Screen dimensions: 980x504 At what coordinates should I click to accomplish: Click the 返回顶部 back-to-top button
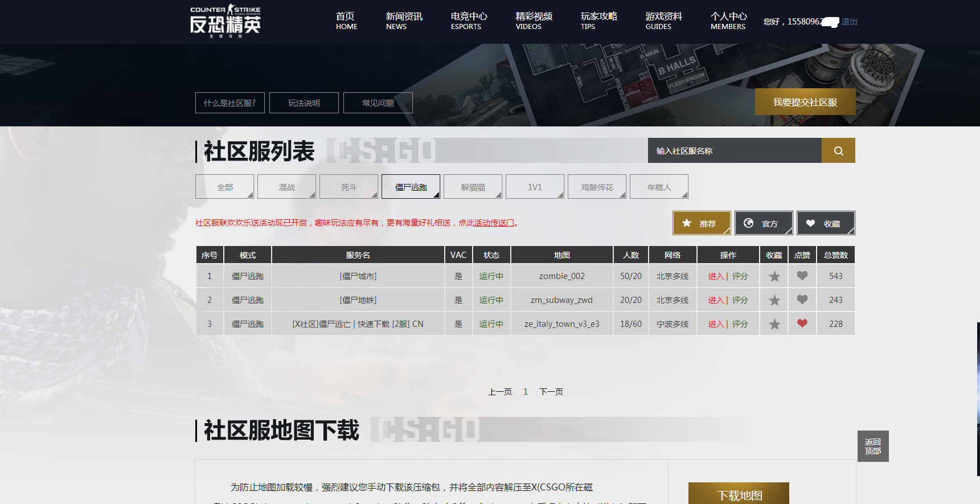pos(873,446)
